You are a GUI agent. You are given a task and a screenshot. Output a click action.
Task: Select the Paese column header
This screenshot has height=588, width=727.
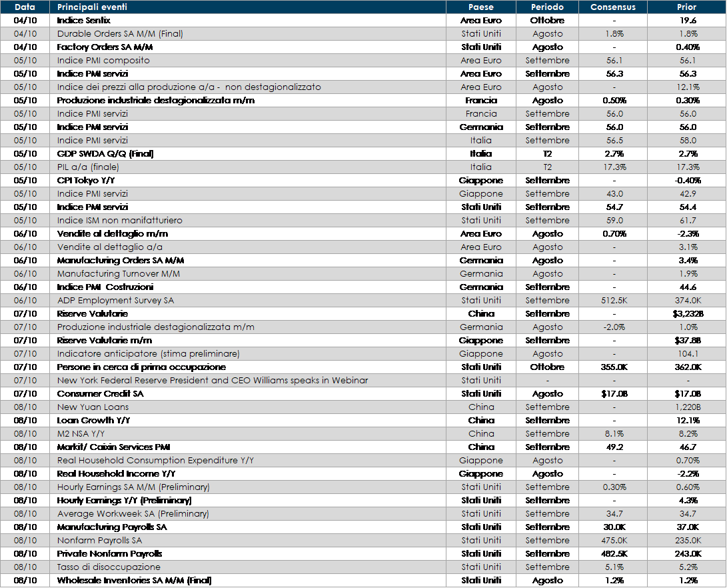click(480, 7)
